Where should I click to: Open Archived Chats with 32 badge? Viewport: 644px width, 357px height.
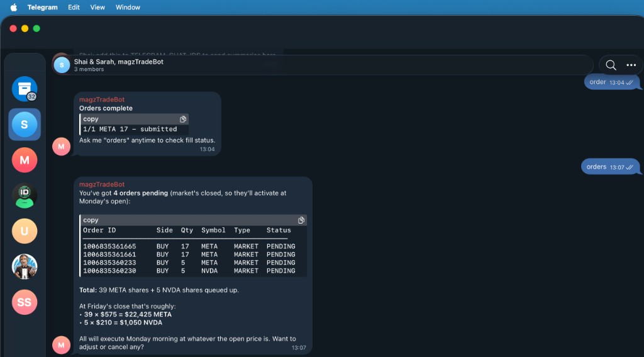pyautogui.click(x=25, y=89)
